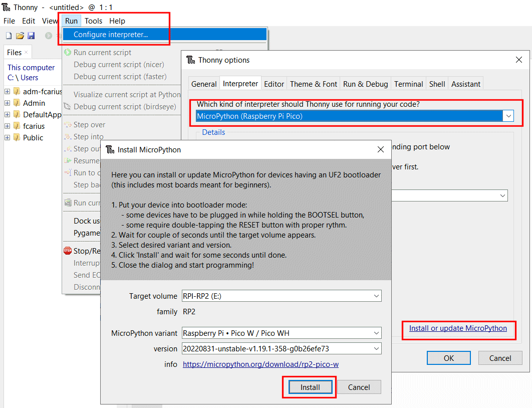Viewport: 532px width, 408px height.
Task: Click the birdseye debug icon in menu
Action: (x=68, y=107)
